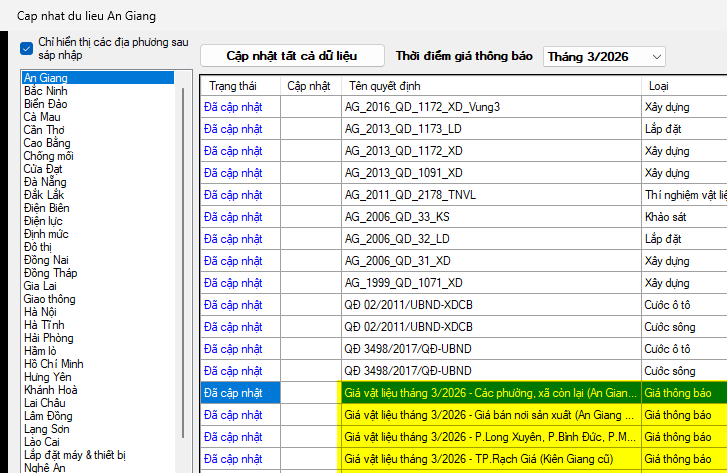Select Bắc Ninh in the province list
This screenshot has width=727, height=473.
point(46,91)
